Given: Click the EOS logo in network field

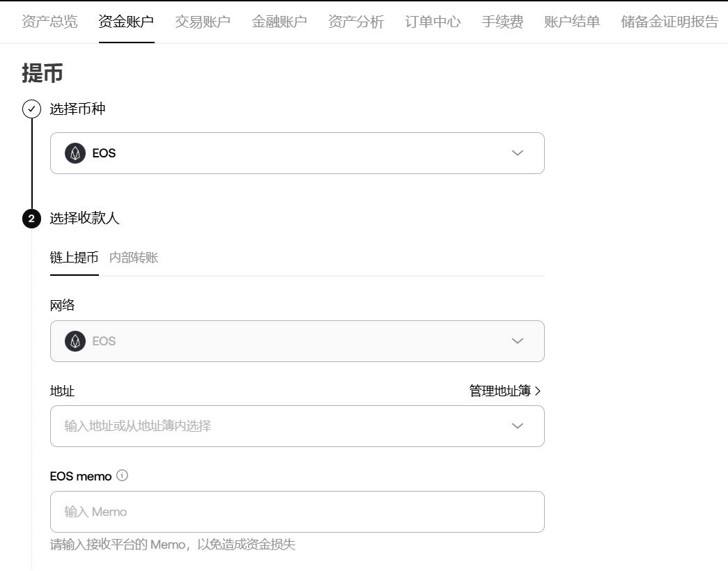Looking at the screenshot, I should coord(75,341).
